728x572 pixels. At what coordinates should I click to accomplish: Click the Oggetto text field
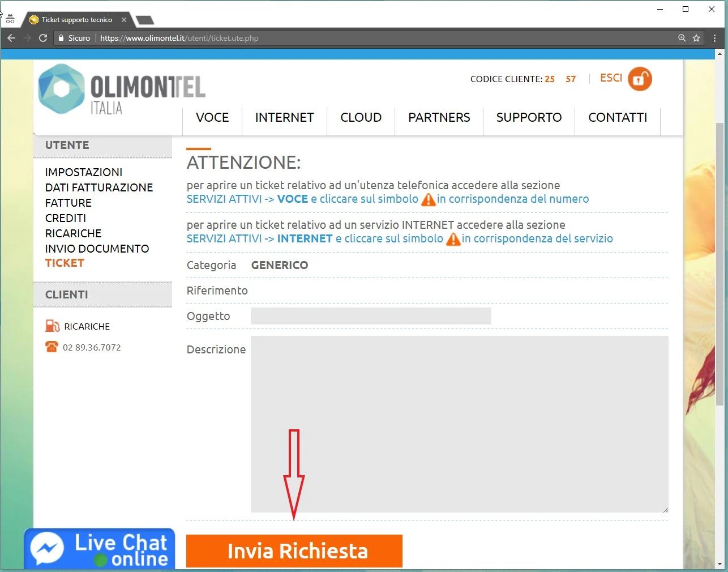[x=371, y=316]
